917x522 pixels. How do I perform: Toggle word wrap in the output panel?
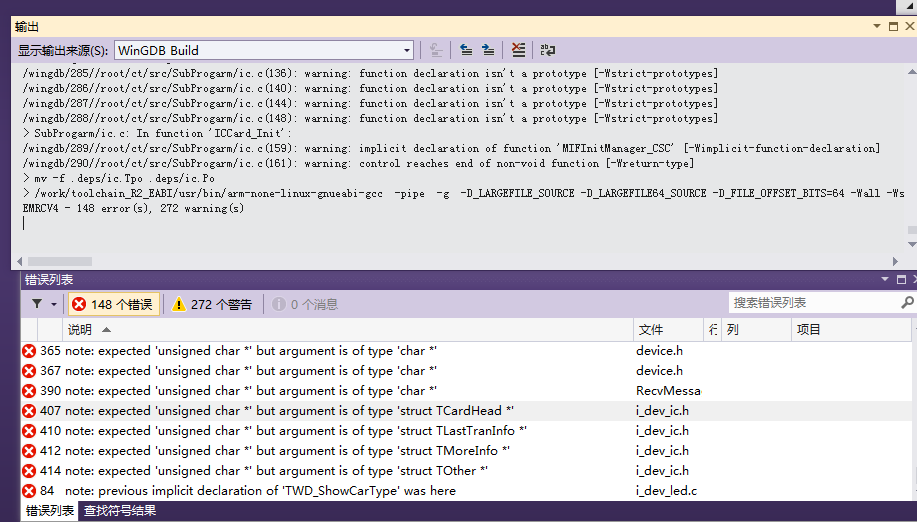tap(548, 50)
